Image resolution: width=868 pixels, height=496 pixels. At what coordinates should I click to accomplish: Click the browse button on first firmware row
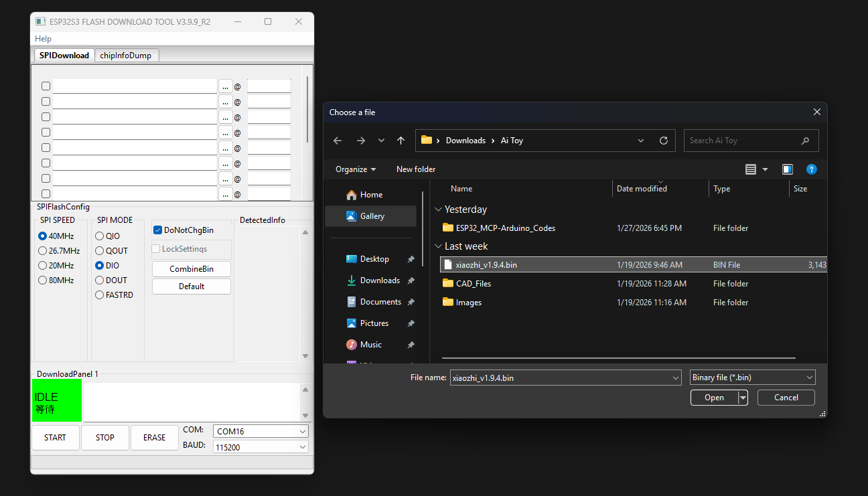point(225,86)
